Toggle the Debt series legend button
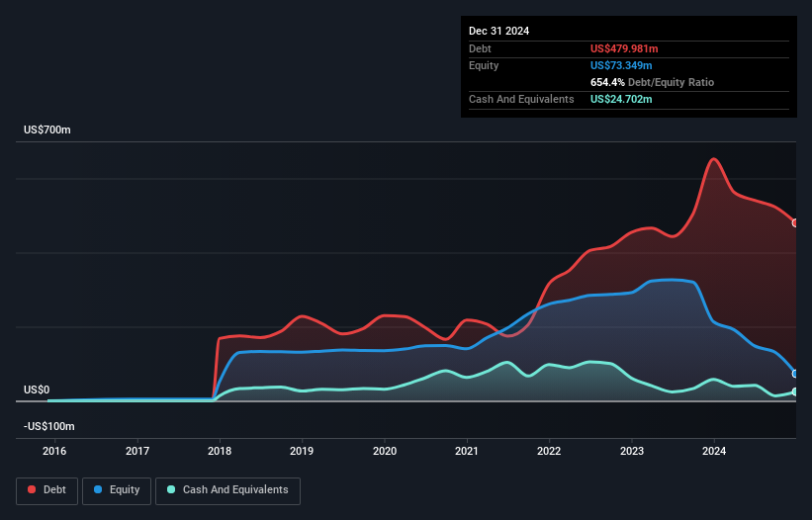 (x=47, y=490)
